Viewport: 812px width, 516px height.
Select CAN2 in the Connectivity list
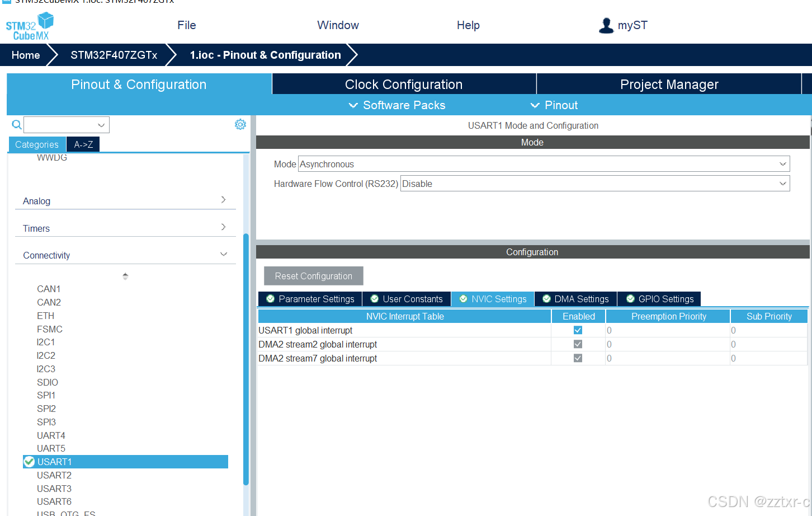point(49,302)
